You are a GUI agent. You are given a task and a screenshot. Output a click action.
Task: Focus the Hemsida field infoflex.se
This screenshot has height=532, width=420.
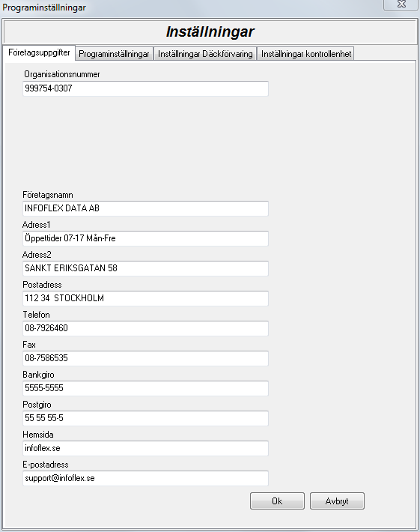(145, 448)
